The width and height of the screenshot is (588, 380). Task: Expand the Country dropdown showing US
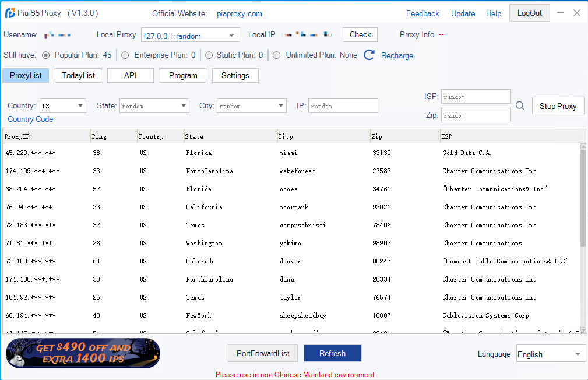coord(63,106)
